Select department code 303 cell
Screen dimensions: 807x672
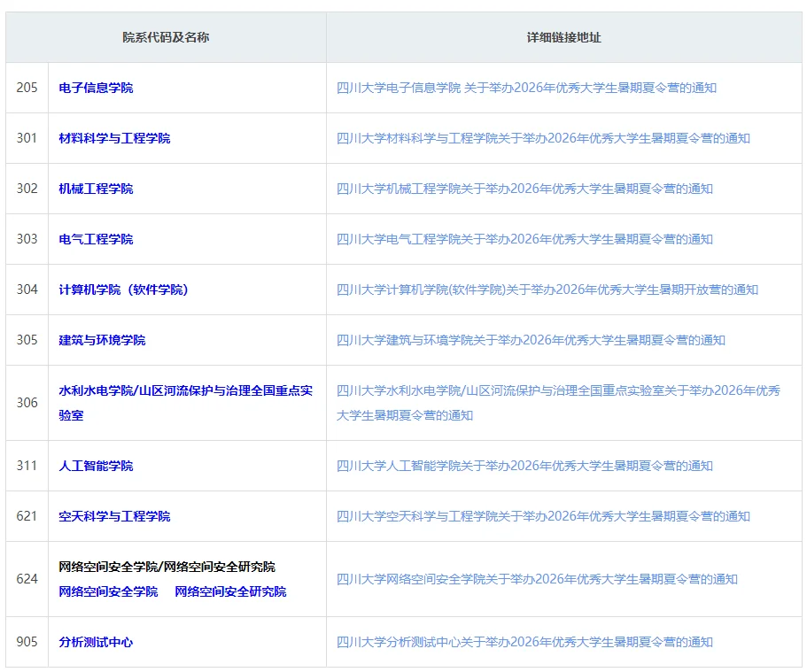pos(27,239)
